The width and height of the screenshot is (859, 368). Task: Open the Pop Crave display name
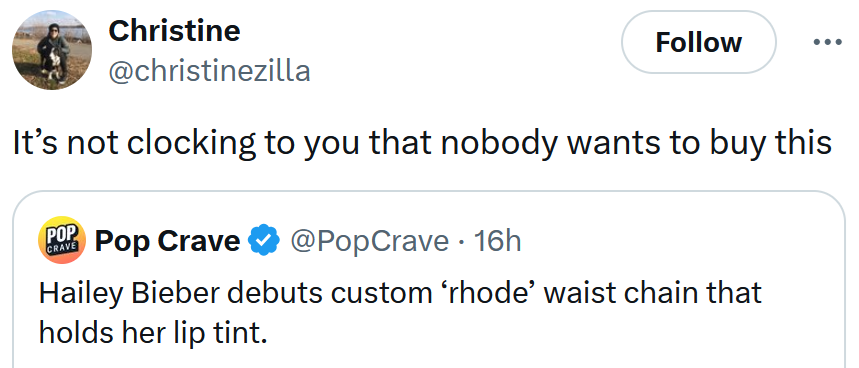[x=167, y=241]
